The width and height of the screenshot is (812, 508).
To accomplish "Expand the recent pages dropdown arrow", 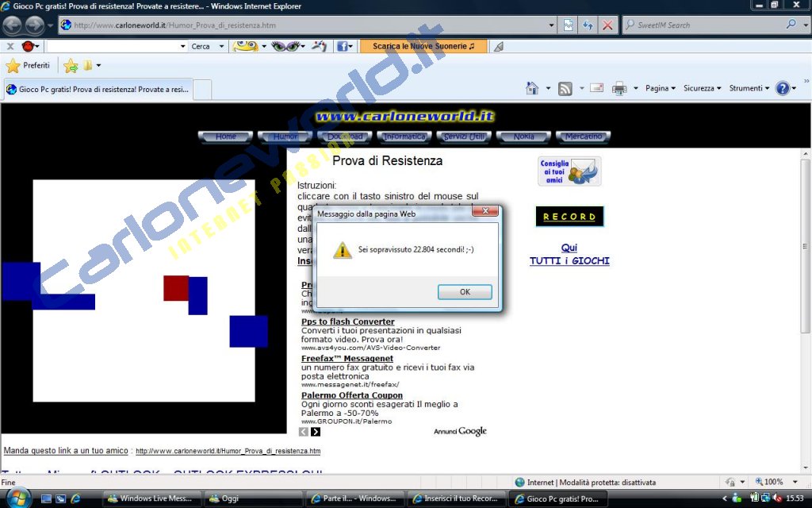I will pos(50,25).
